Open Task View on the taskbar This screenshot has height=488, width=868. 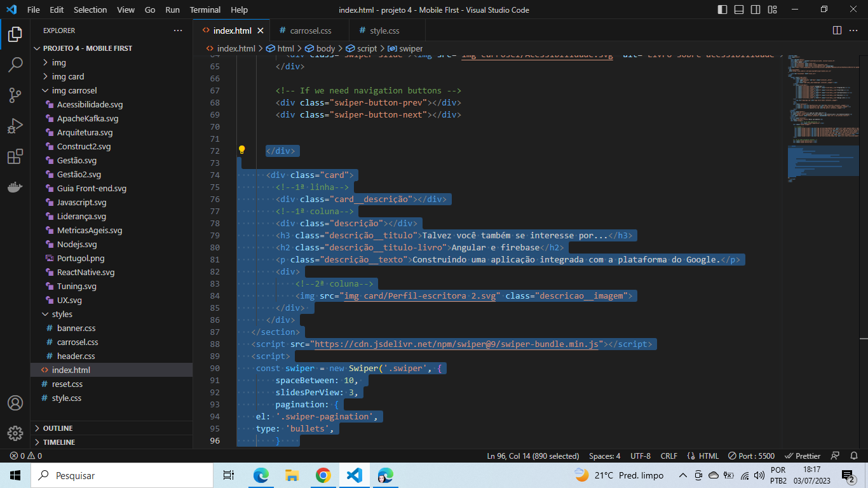tap(229, 475)
